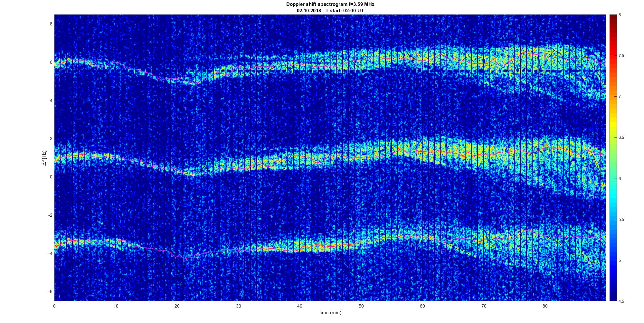The height and width of the screenshot is (323, 644).
Task: Click y-axis tick label '-2'
Action: pos(50,215)
